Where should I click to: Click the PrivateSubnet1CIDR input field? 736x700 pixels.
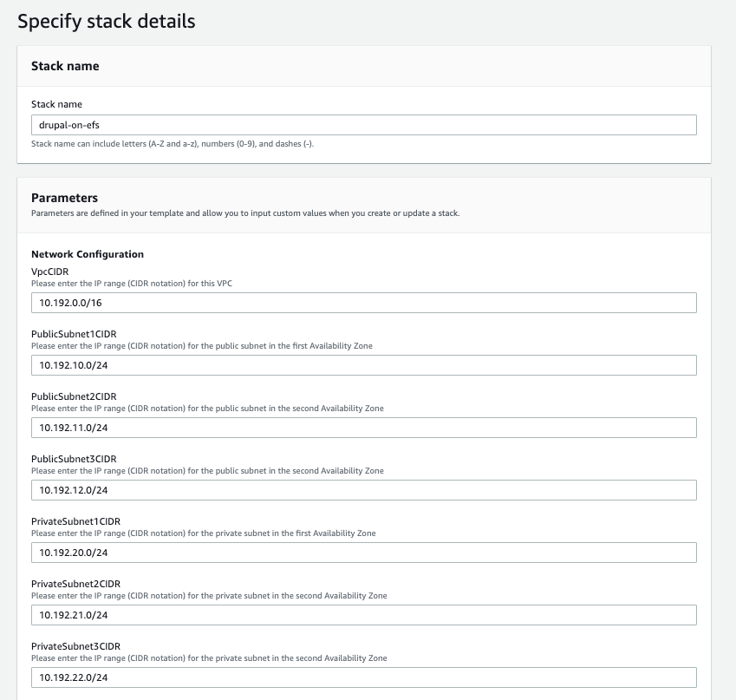pos(364,552)
